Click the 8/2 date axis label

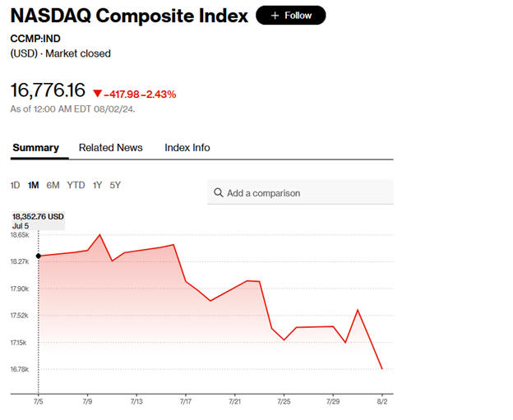point(381,401)
